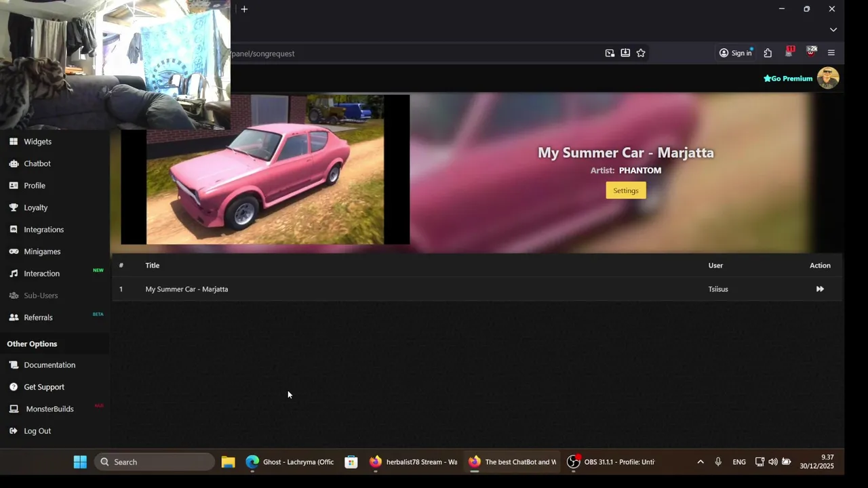Skip the song My Summer Car - Marjatta
The image size is (868, 488).
(820, 289)
